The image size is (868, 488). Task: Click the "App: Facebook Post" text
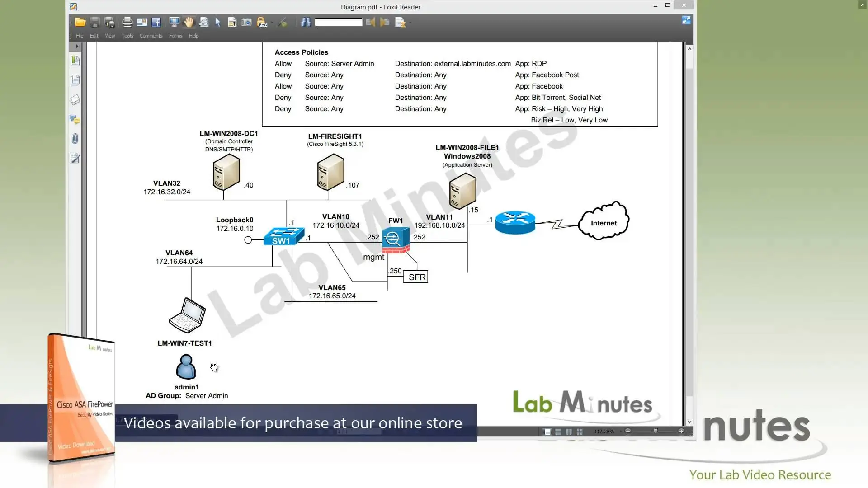pos(547,75)
